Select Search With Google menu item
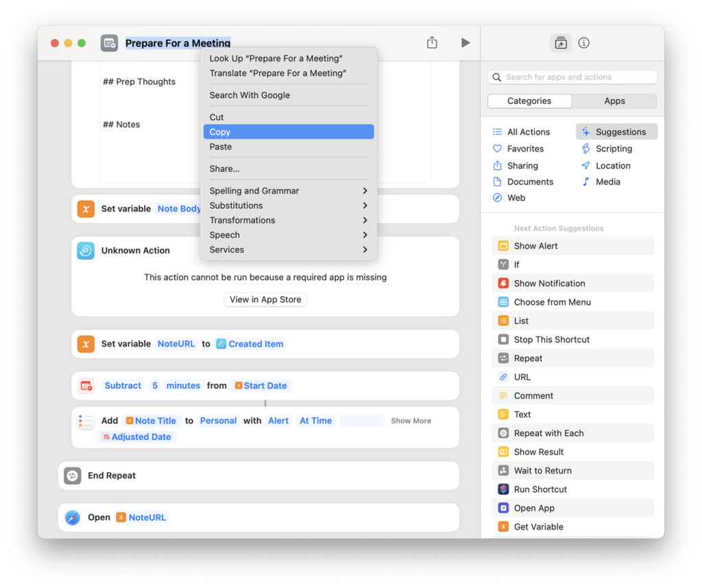Viewport: 702px width, 588px height. coord(289,95)
